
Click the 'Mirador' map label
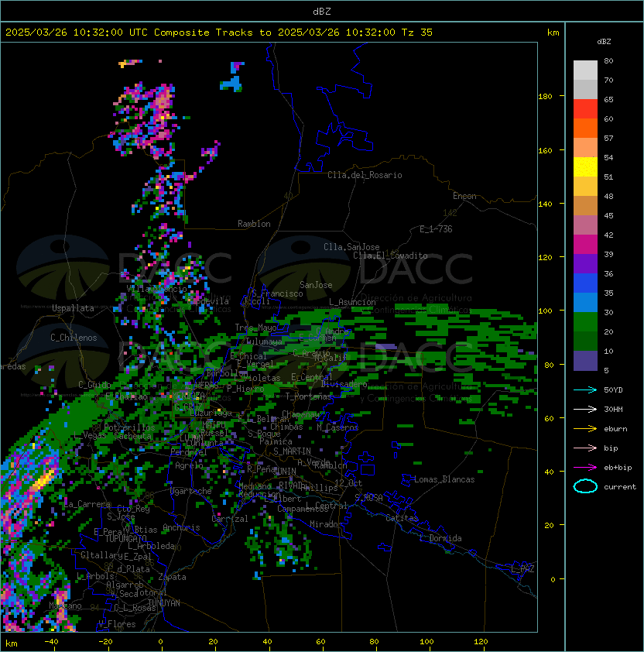(x=326, y=524)
